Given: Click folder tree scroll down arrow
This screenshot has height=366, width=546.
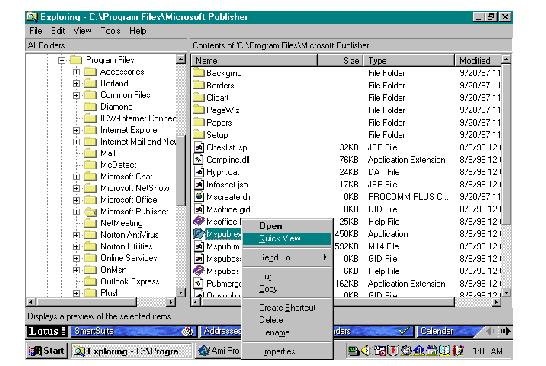Looking at the screenshot, I should coord(181,293).
